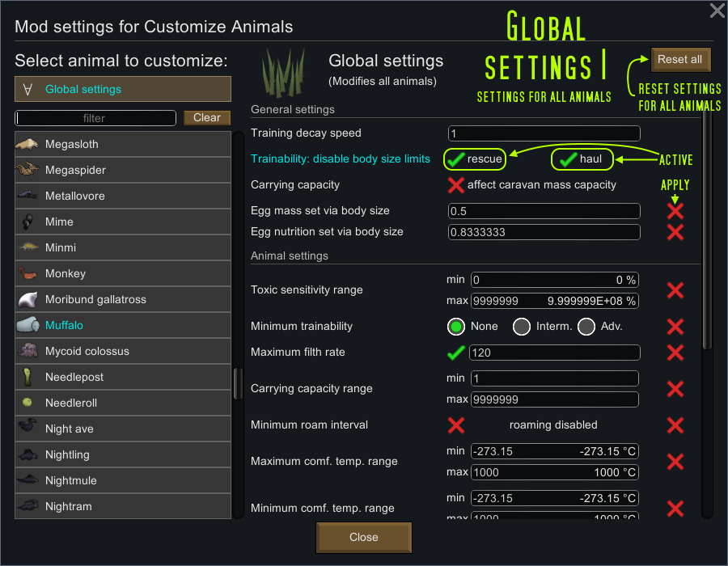Click the settings panel scrollbar
Viewport: 728px width, 566px height.
[707, 227]
